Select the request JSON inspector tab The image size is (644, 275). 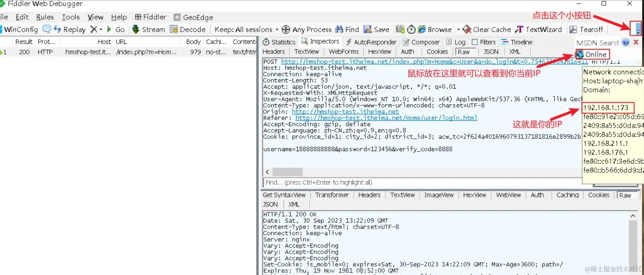(x=491, y=51)
